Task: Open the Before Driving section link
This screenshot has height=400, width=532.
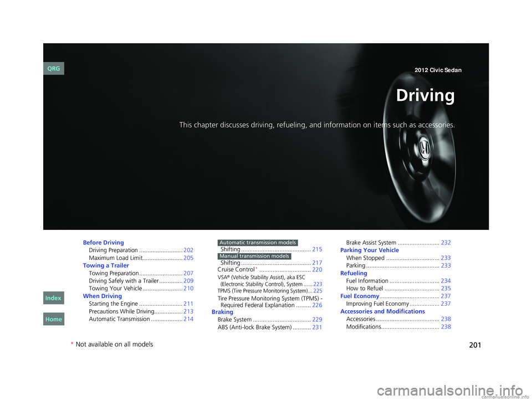Action: pos(104,243)
